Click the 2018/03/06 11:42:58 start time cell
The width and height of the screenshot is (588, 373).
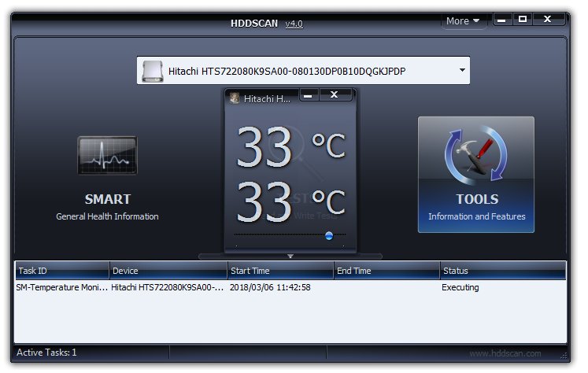pos(270,287)
